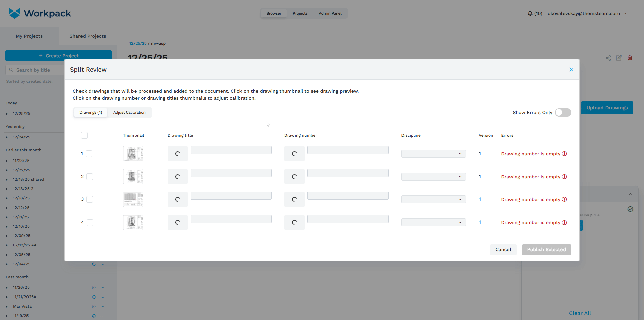Open the user account dropdown menu

[625, 13]
